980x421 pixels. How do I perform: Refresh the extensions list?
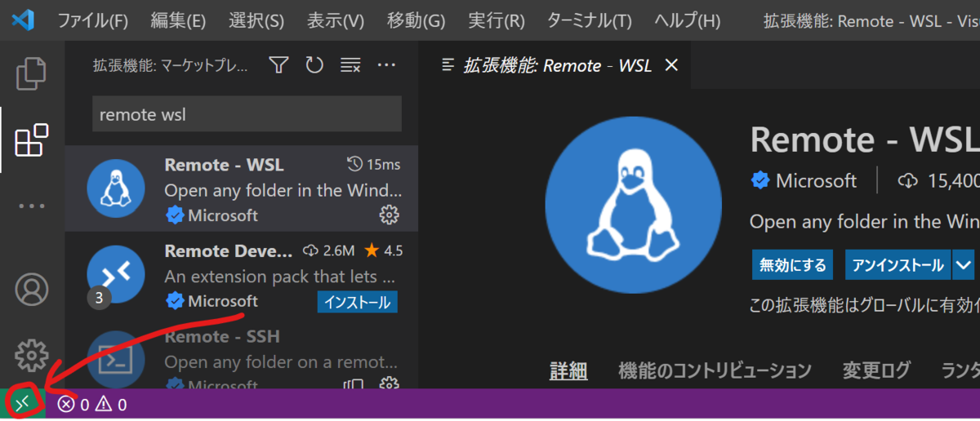pos(314,64)
